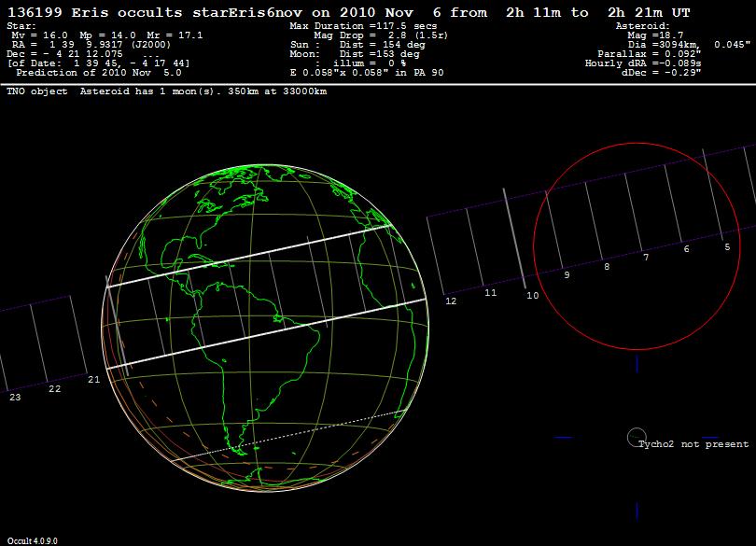Image resolution: width=756 pixels, height=546 pixels.
Task: Click the small circle beside 'Tycho2 not present'
Action: pyautogui.click(x=637, y=437)
